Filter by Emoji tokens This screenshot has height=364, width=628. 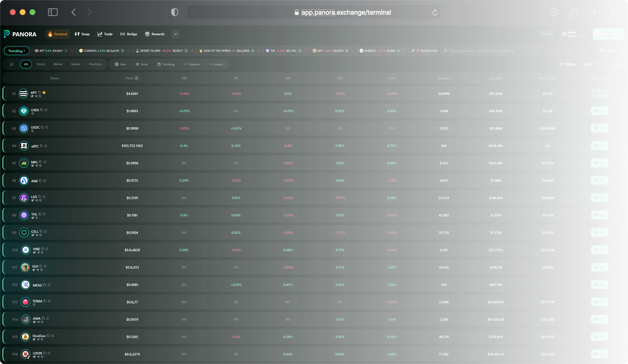(x=41, y=64)
